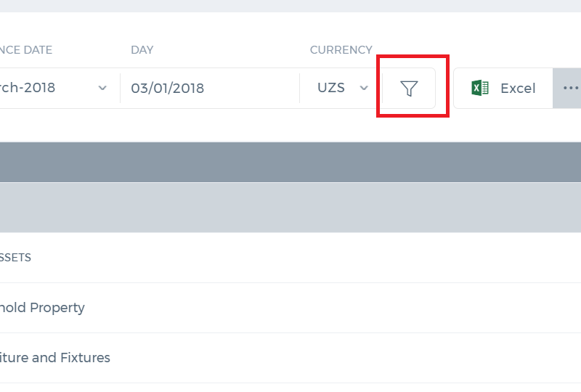Expand the chevron beside UZS

tap(364, 88)
